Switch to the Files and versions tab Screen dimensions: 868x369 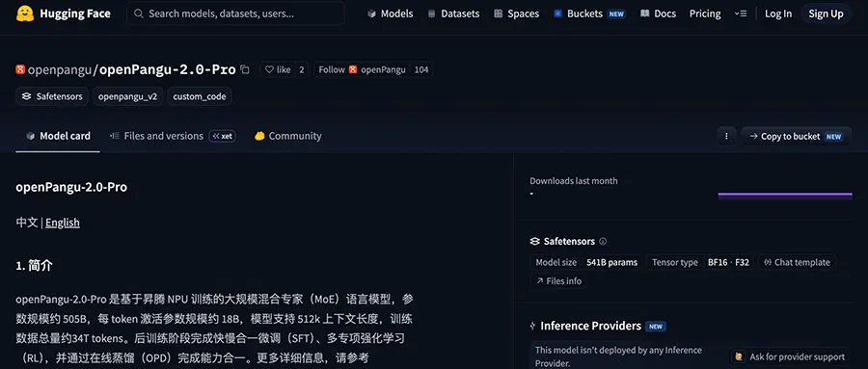click(173, 136)
